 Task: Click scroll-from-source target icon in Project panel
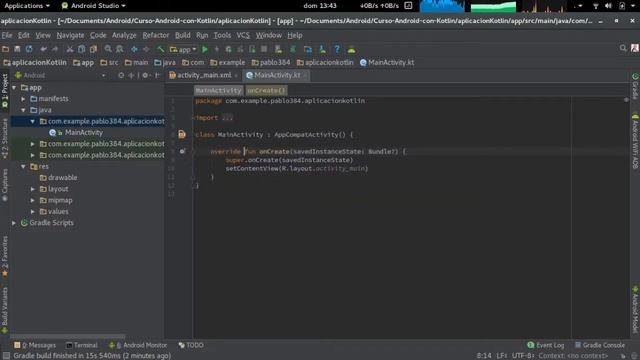point(121,76)
